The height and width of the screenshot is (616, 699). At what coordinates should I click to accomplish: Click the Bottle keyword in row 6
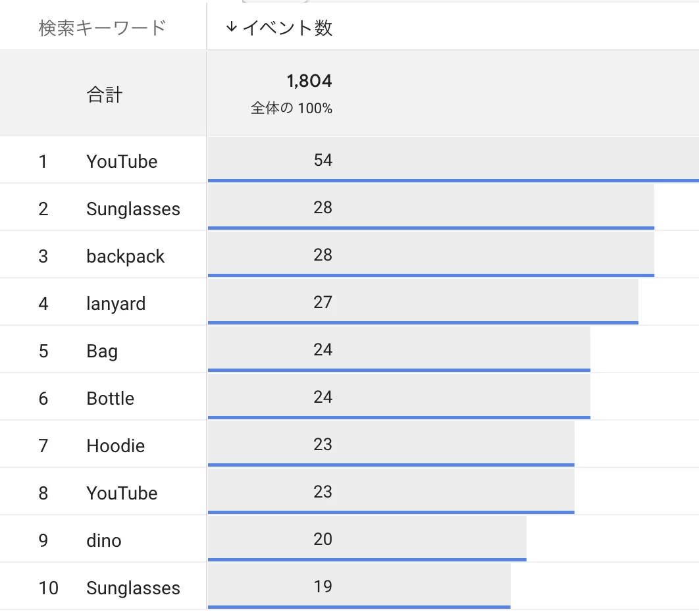tap(110, 398)
